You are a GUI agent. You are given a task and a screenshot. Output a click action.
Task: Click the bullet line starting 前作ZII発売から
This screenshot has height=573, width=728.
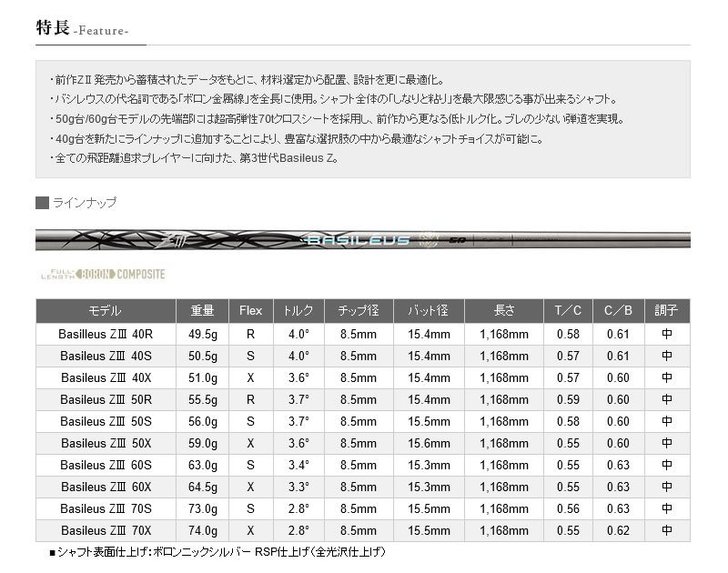[x=247, y=80]
